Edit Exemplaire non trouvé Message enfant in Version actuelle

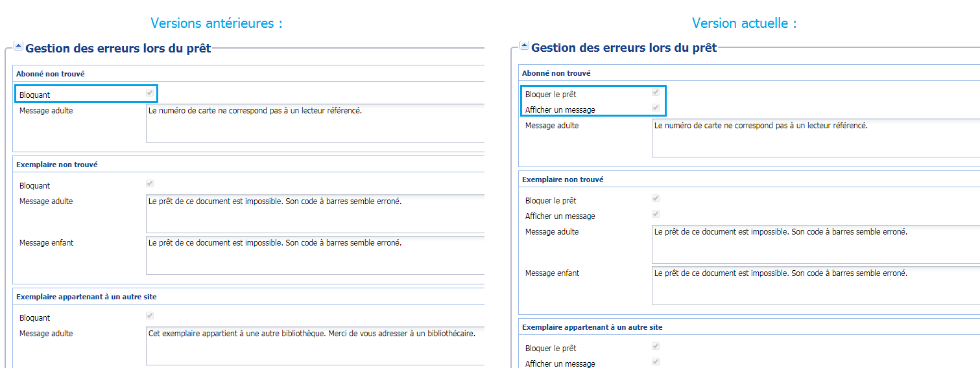pyautogui.click(x=815, y=285)
